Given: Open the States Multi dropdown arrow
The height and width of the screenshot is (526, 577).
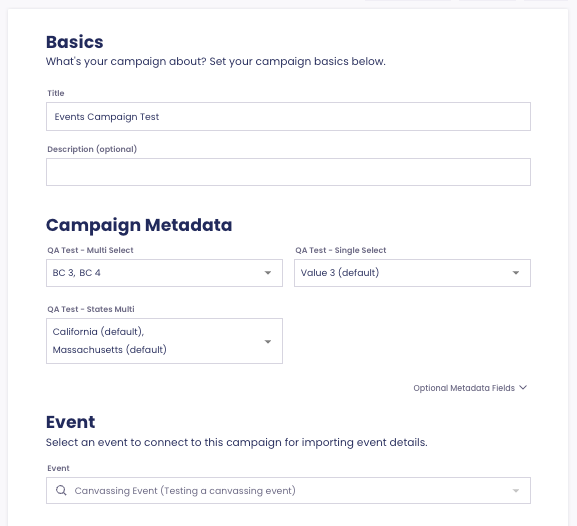Looking at the screenshot, I should (268, 342).
